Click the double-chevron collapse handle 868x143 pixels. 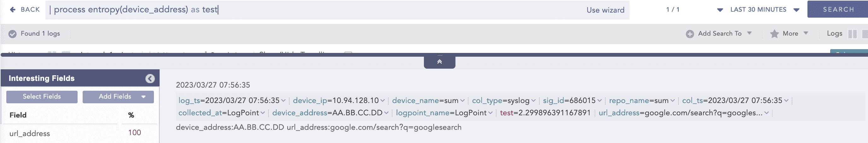[x=439, y=62]
